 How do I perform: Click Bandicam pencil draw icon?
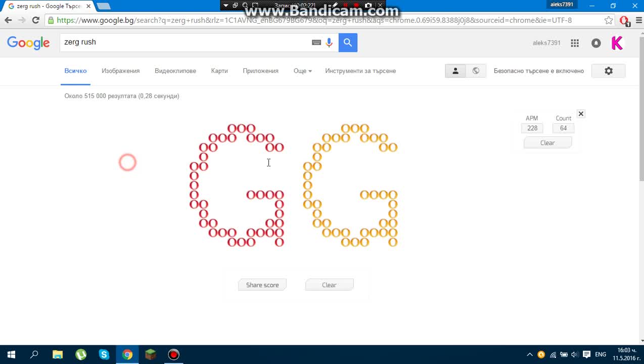click(335, 6)
